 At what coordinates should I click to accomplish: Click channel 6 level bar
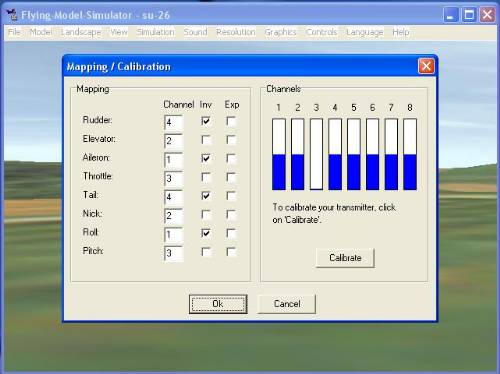[372, 154]
